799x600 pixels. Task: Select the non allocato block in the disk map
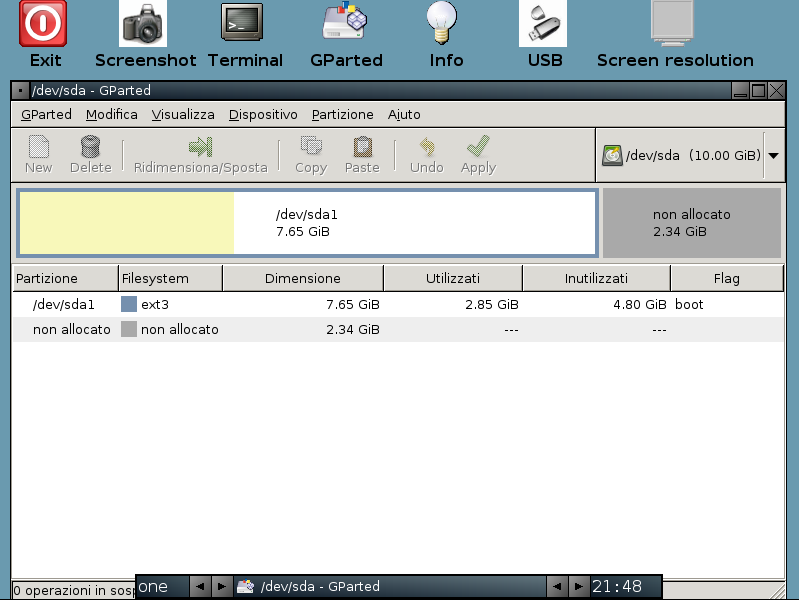pos(692,223)
